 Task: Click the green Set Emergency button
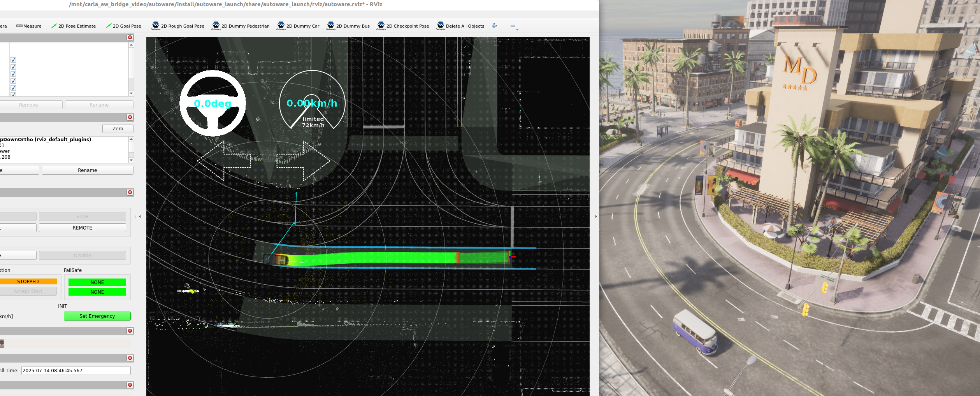97,316
